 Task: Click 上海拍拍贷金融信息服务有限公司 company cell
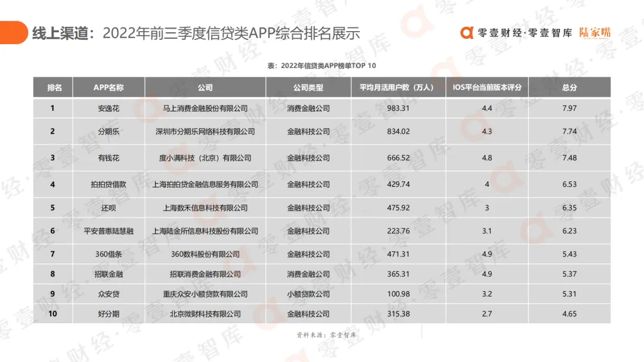tap(205, 184)
